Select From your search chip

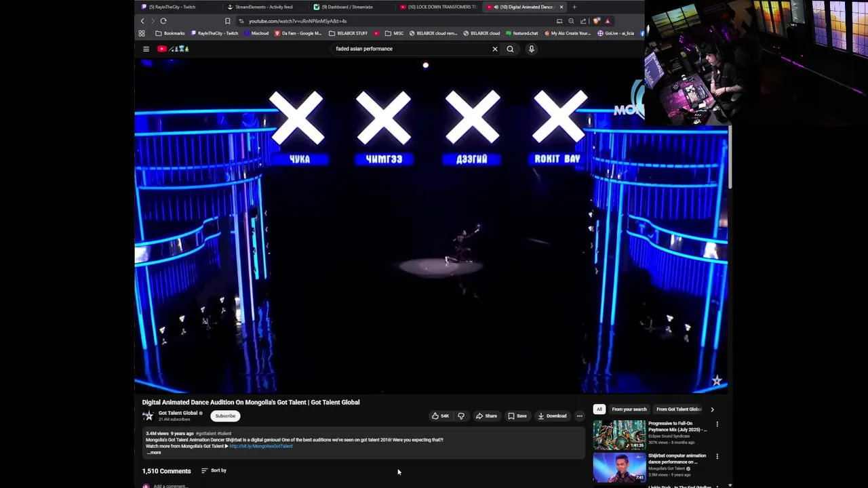tap(629, 409)
